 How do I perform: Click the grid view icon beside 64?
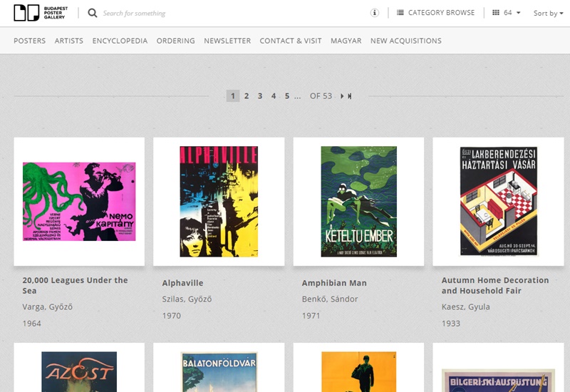tap(495, 13)
